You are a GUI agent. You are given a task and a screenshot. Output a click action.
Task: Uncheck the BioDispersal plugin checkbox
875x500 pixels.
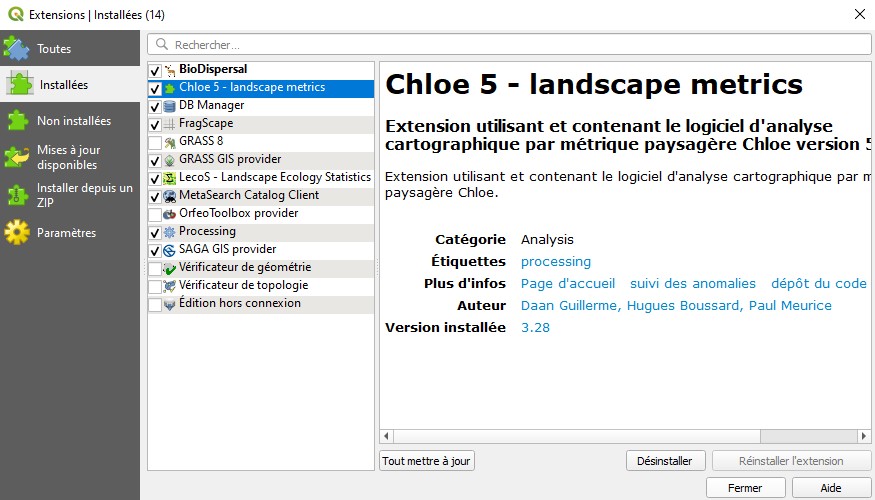tap(155, 70)
